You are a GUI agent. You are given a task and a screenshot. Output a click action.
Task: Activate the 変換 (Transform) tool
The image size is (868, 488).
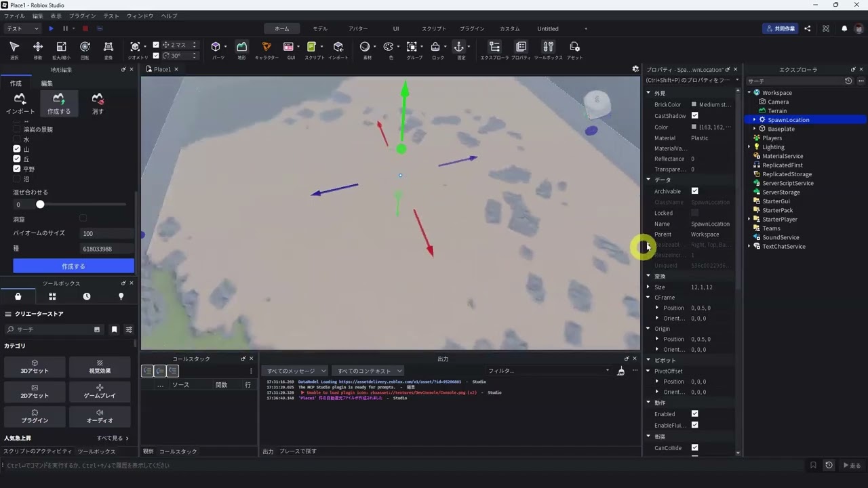108,49
